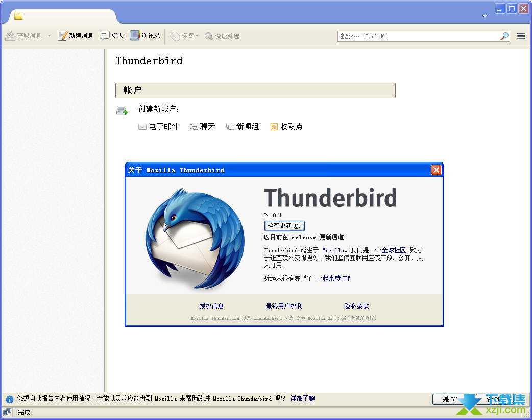Open the hamburger application menu
Image resolution: width=532 pixels, height=420 pixels.
click(x=521, y=36)
